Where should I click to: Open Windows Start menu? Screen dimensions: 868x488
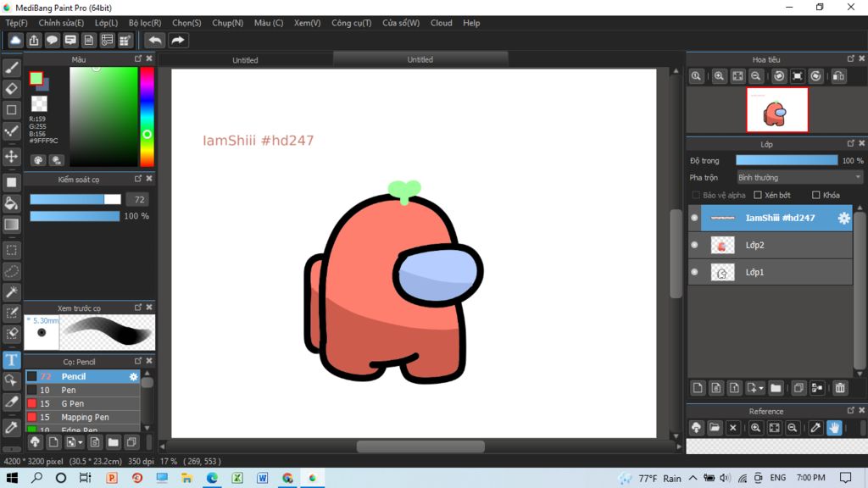pyautogui.click(x=12, y=478)
